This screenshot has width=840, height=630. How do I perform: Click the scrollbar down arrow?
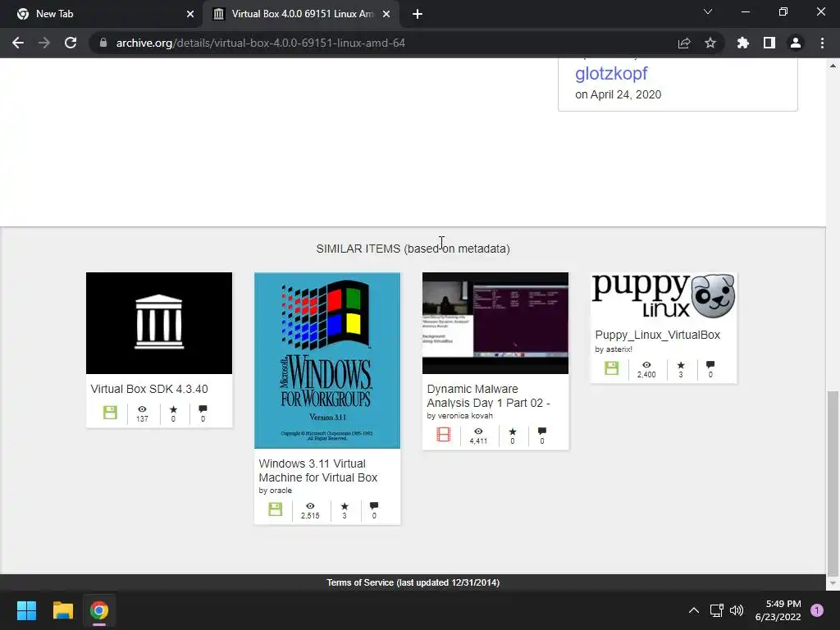pos(833,583)
